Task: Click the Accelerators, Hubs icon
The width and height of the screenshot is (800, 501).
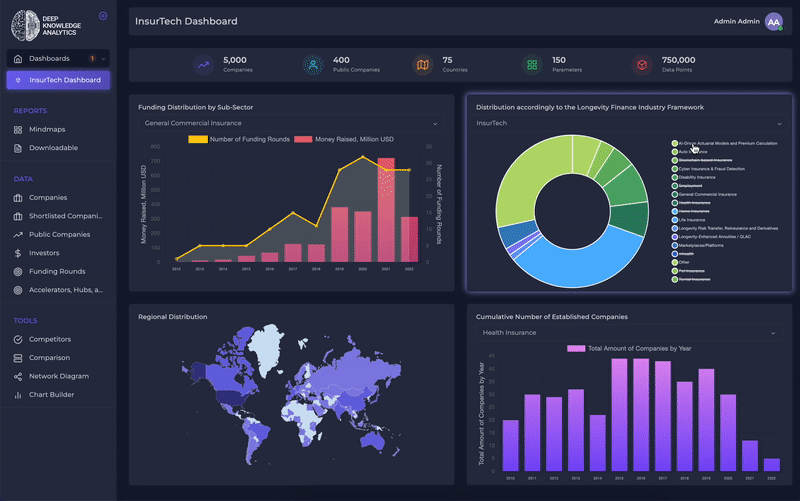Action: tap(18, 290)
